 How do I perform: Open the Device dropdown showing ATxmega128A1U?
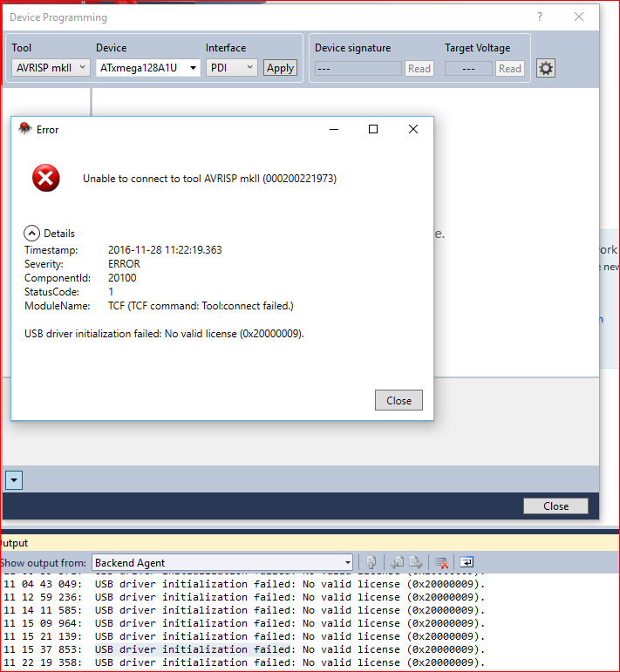point(148,68)
